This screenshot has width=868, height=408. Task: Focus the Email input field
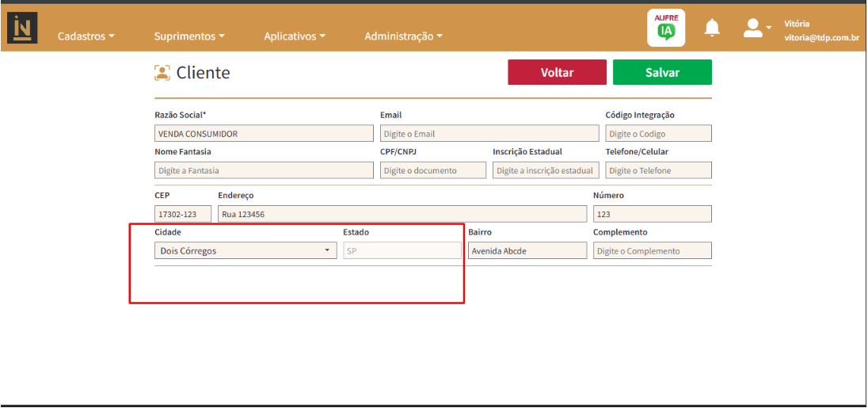(x=489, y=134)
